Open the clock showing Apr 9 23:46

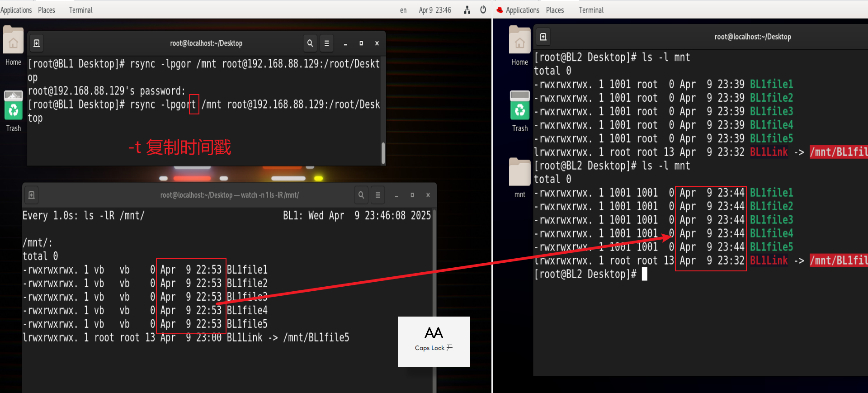(x=435, y=10)
